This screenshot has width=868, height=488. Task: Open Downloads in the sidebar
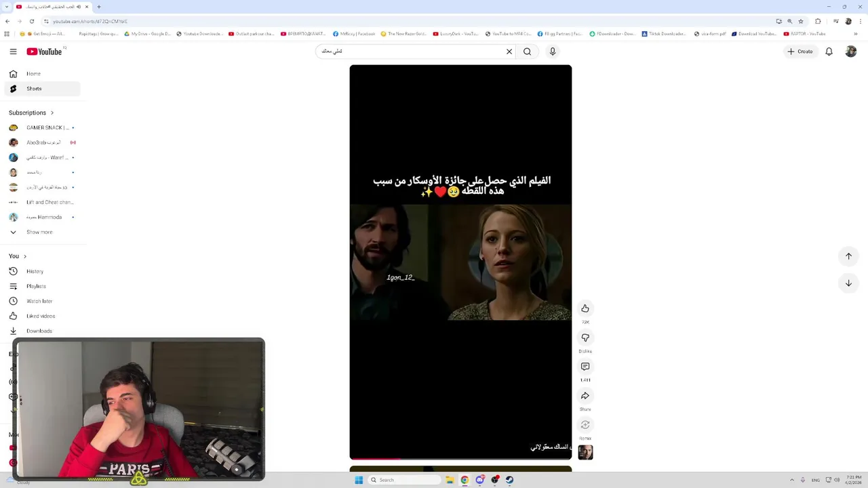(x=42, y=331)
